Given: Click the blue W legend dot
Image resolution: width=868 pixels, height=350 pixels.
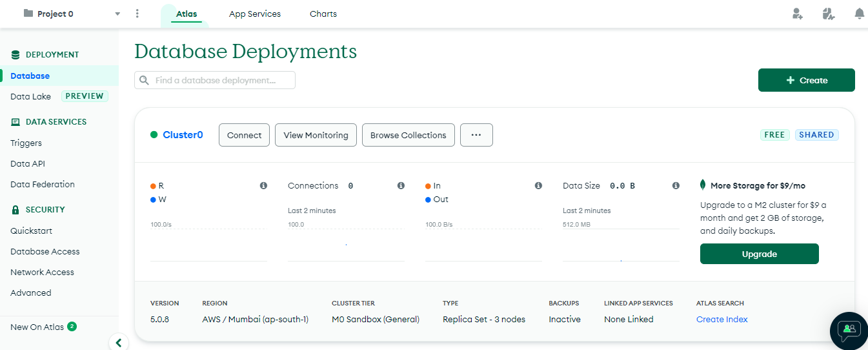Looking at the screenshot, I should pyautogui.click(x=153, y=200).
